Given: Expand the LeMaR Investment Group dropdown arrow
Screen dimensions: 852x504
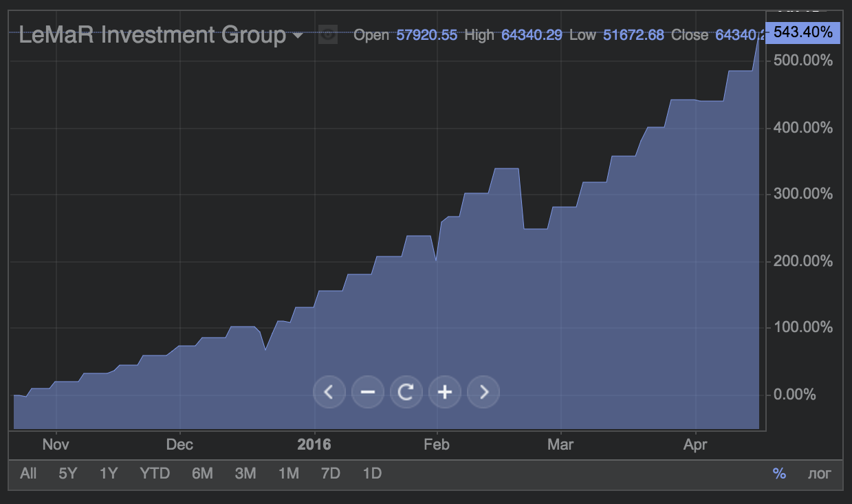Looking at the screenshot, I should point(298,35).
